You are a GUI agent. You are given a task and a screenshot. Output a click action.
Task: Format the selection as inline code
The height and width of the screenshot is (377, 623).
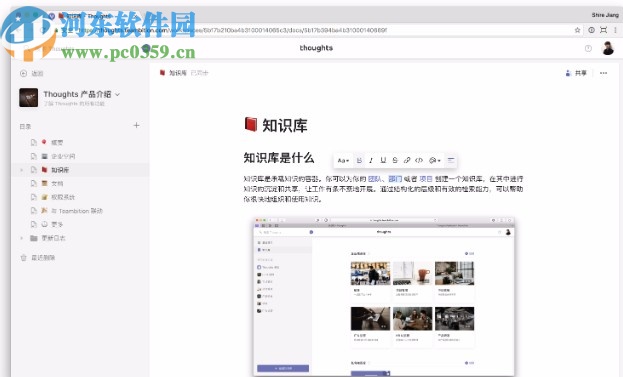coord(419,160)
